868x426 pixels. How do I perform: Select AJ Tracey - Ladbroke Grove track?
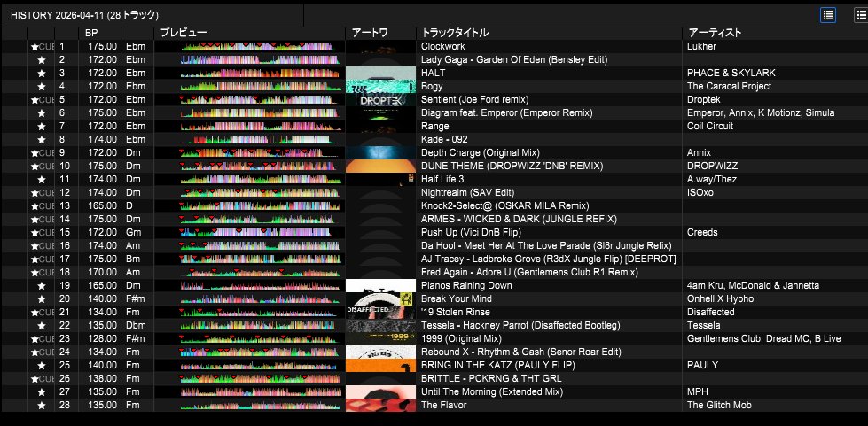549,259
